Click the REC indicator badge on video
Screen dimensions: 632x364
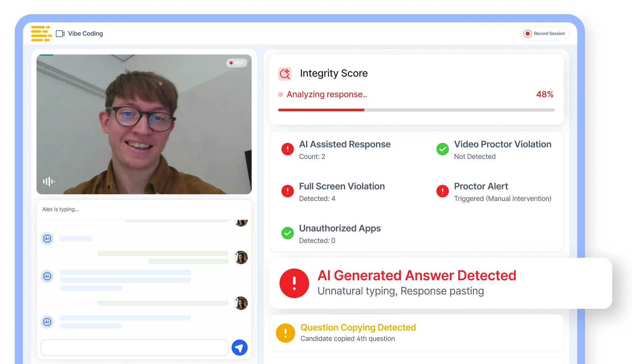pyautogui.click(x=236, y=63)
